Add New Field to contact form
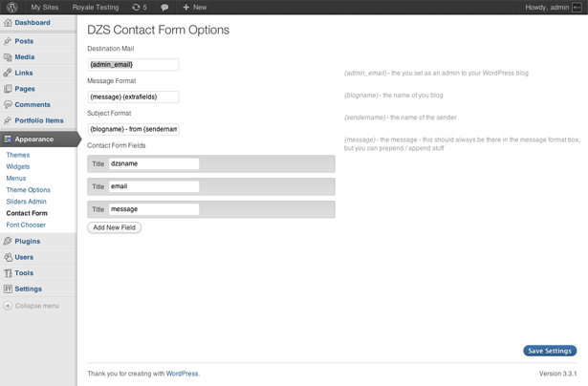The width and height of the screenshot is (588, 386). click(x=115, y=227)
